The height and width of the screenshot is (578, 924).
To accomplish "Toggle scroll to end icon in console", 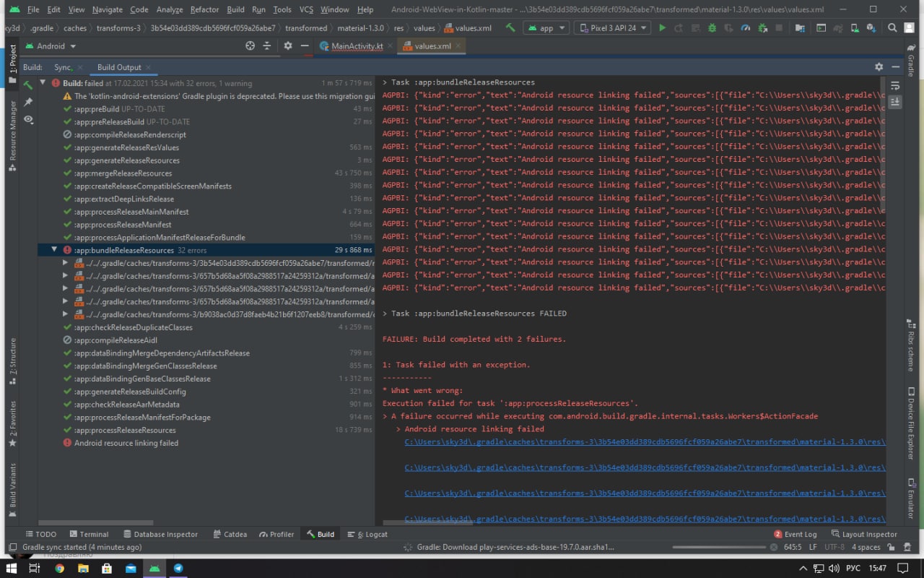I will 895,102.
